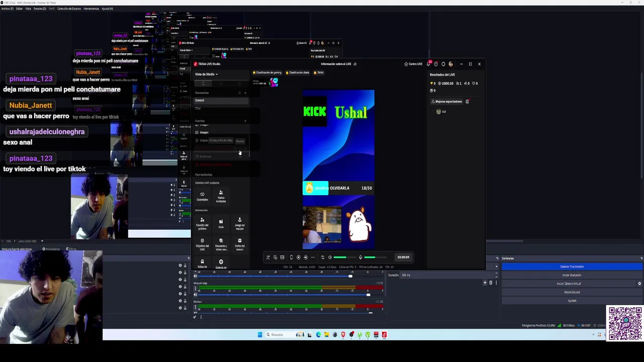Open Centro LIVE link
This screenshot has height=362, width=644.
tap(413, 64)
